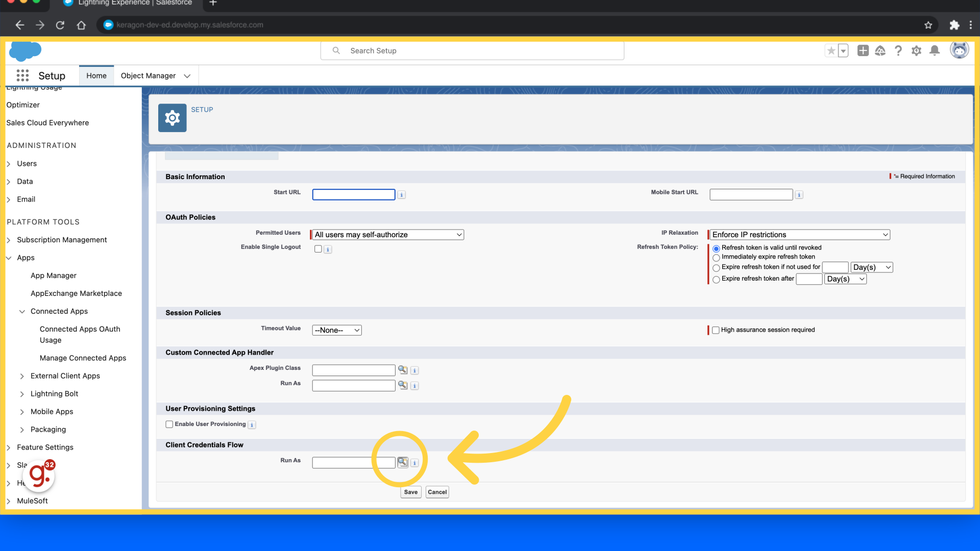Open the Help question mark icon
This screenshot has height=551, width=980.
pyautogui.click(x=898, y=51)
